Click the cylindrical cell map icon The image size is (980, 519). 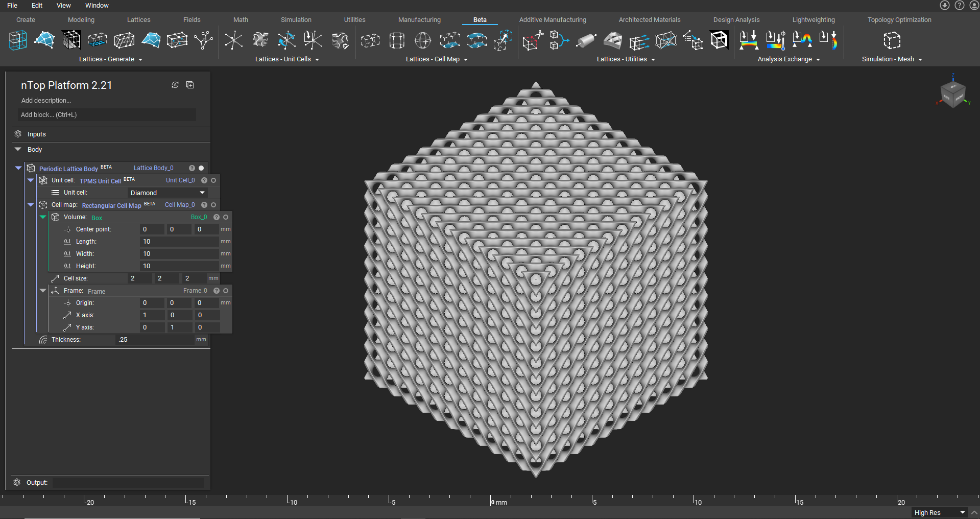coord(396,40)
